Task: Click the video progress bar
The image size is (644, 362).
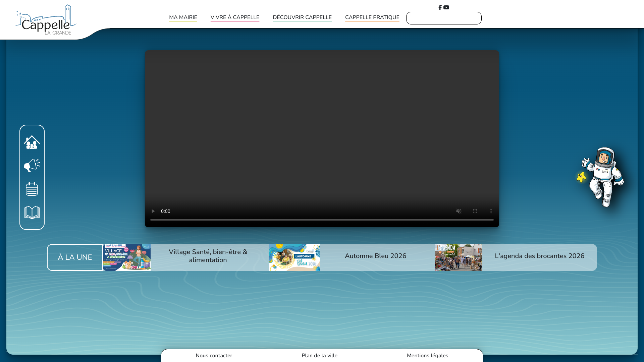Action: [322, 220]
